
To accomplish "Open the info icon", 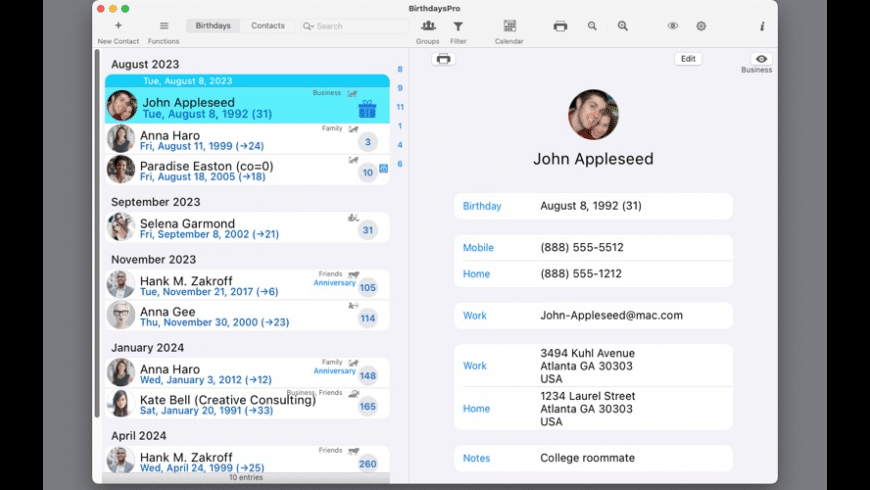I will tap(762, 26).
